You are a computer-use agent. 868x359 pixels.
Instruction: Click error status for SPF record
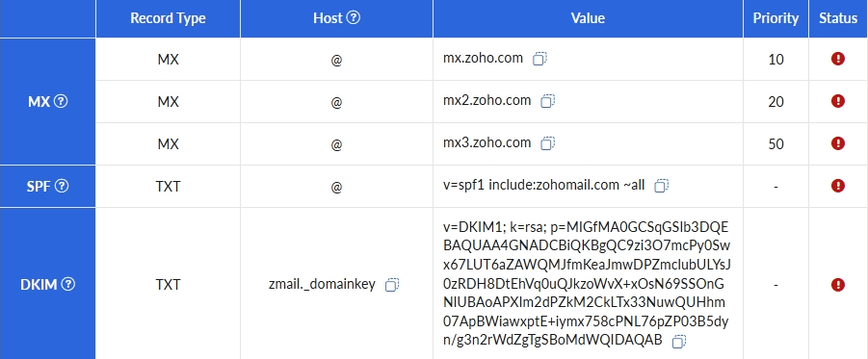pyautogui.click(x=838, y=186)
